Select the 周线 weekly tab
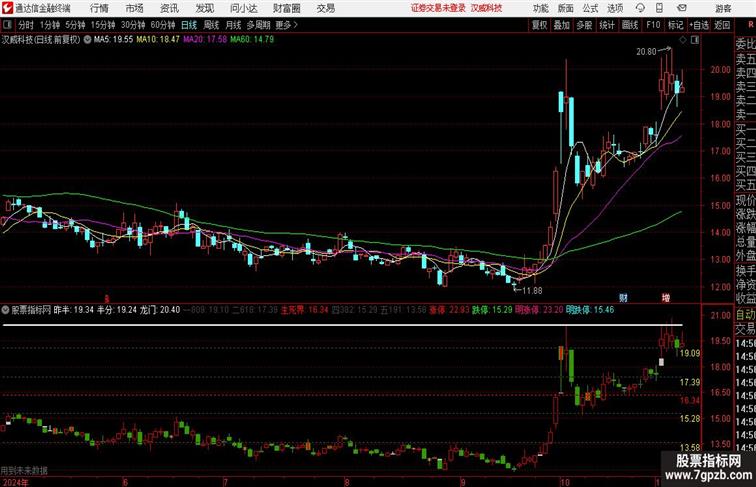The image size is (756, 487). point(211,25)
